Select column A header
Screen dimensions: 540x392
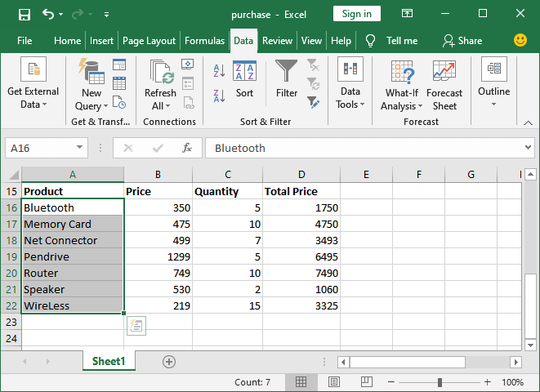73,175
